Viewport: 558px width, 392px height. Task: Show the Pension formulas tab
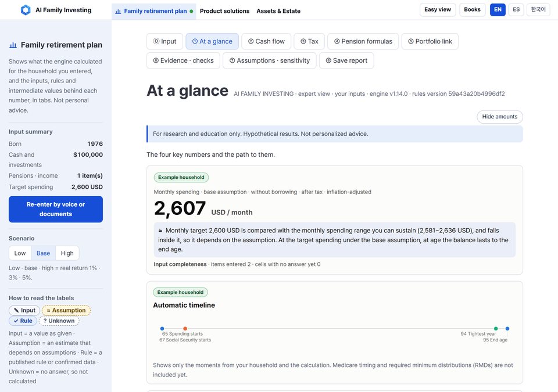tap(363, 41)
